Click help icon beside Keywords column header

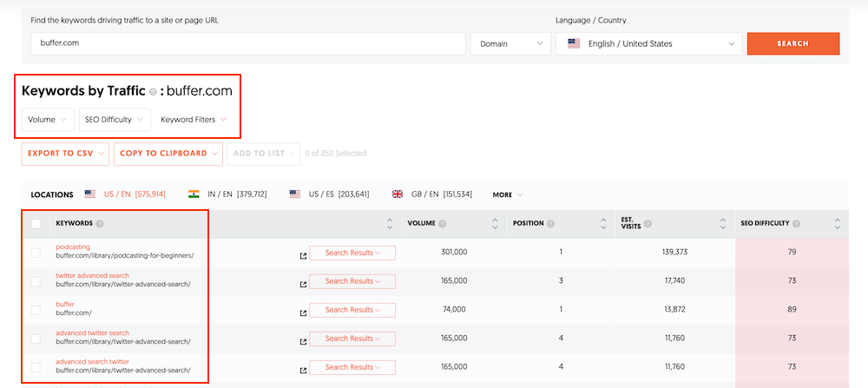tap(100, 224)
